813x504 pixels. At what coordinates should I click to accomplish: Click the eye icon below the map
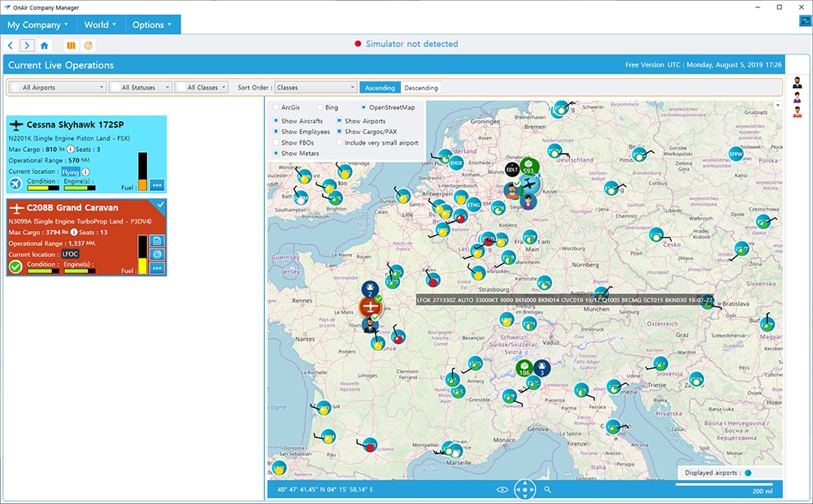pos(503,489)
